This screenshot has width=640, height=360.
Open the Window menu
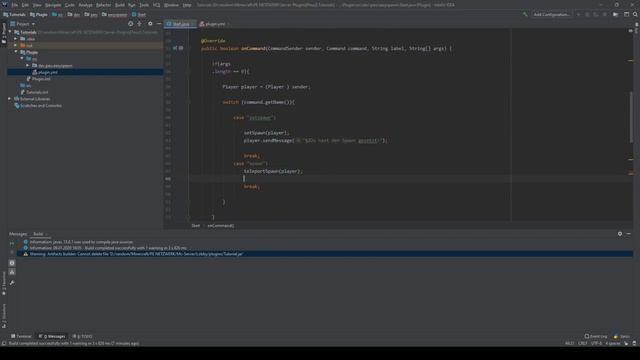click(x=171, y=5)
